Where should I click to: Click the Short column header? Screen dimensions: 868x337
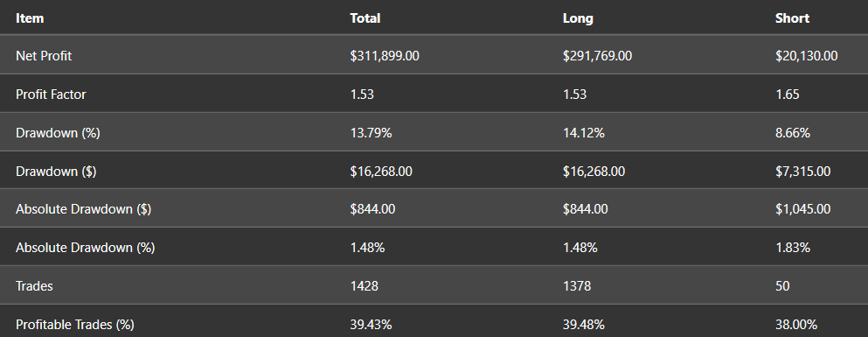[792, 18]
